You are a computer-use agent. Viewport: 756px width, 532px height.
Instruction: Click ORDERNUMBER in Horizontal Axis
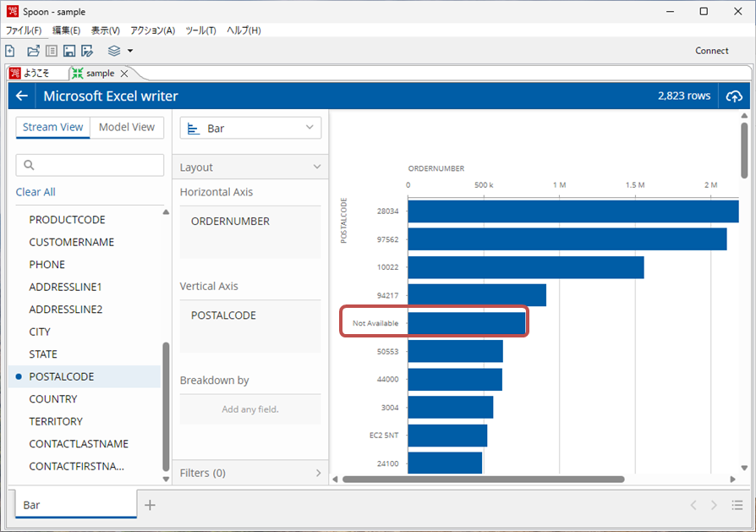pos(230,222)
